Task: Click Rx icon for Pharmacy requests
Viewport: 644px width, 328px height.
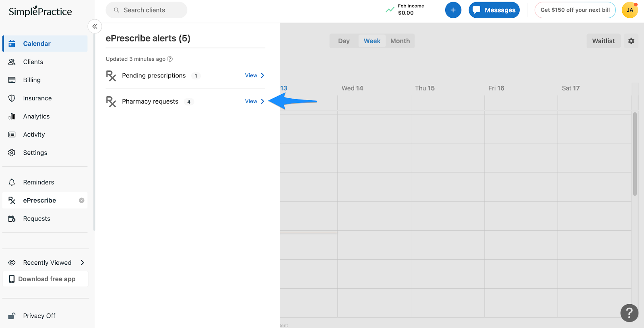Action: (x=111, y=101)
